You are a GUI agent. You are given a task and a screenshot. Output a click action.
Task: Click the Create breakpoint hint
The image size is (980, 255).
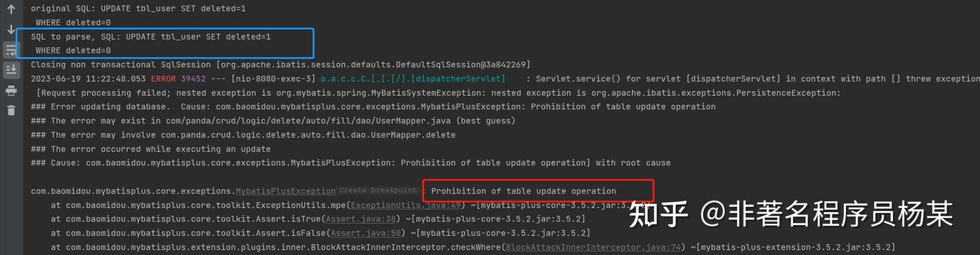378,190
